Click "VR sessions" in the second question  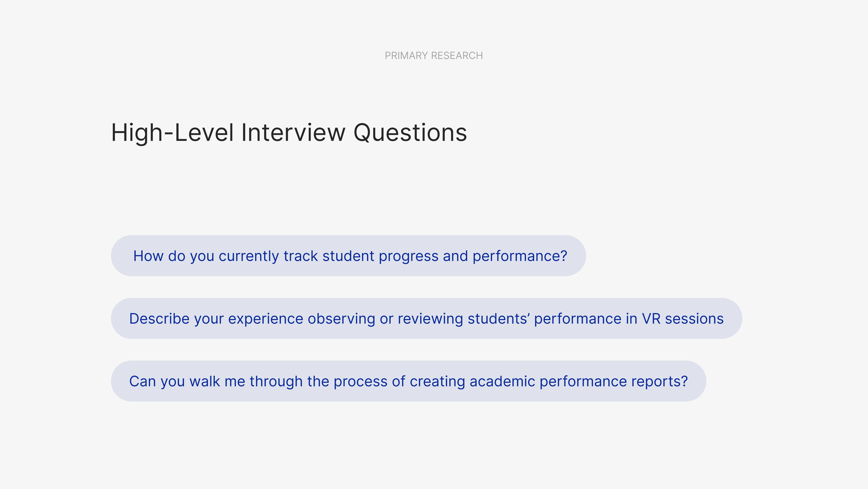pyautogui.click(x=683, y=319)
